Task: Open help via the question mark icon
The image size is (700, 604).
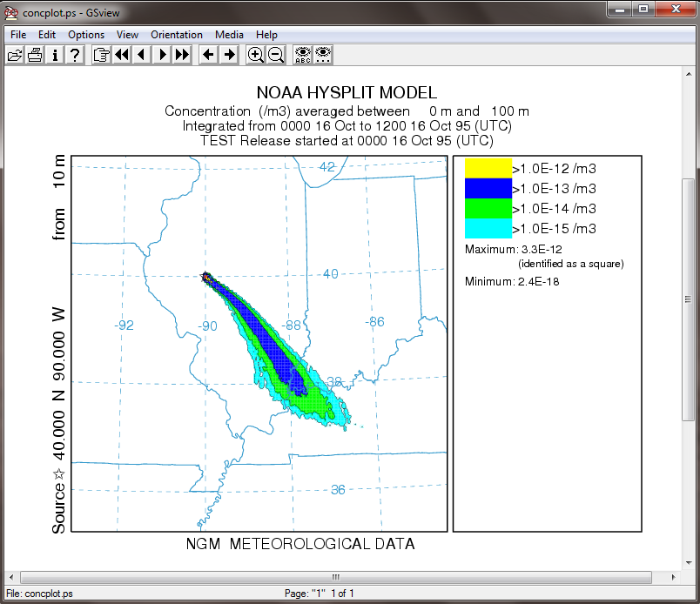Action: point(76,55)
